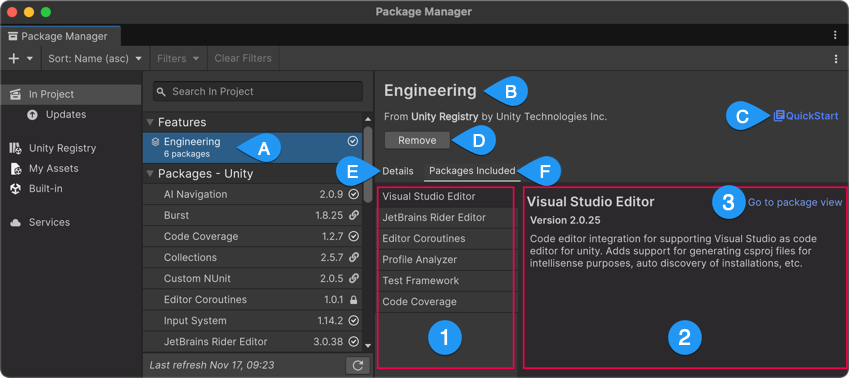Select the Package Manager window tab

pyautogui.click(x=61, y=36)
